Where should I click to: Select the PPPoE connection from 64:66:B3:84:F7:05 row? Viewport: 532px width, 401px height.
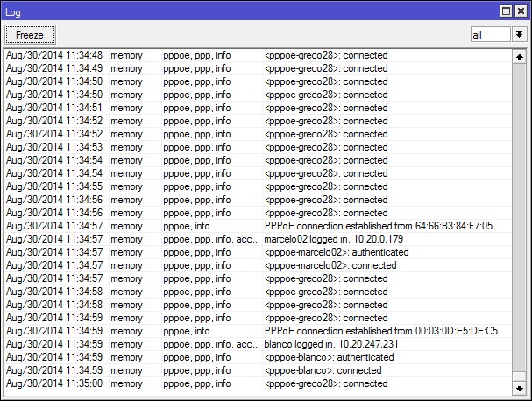click(259, 226)
